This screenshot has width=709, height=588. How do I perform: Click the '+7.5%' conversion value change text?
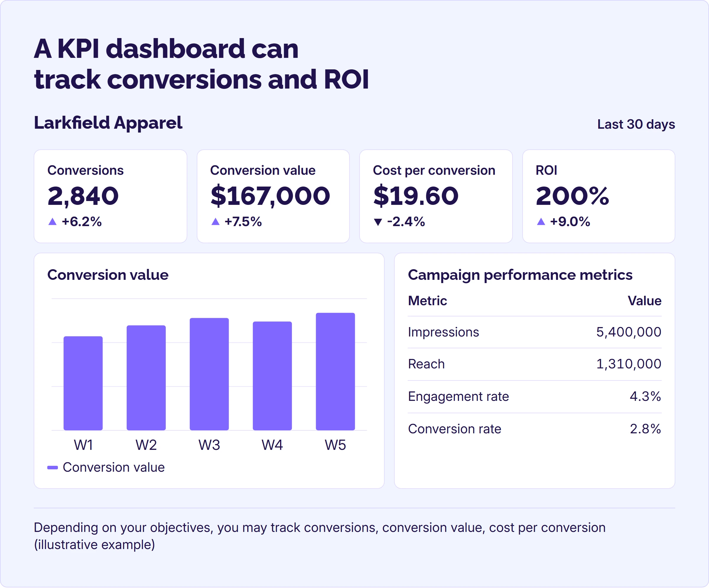[243, 222]
